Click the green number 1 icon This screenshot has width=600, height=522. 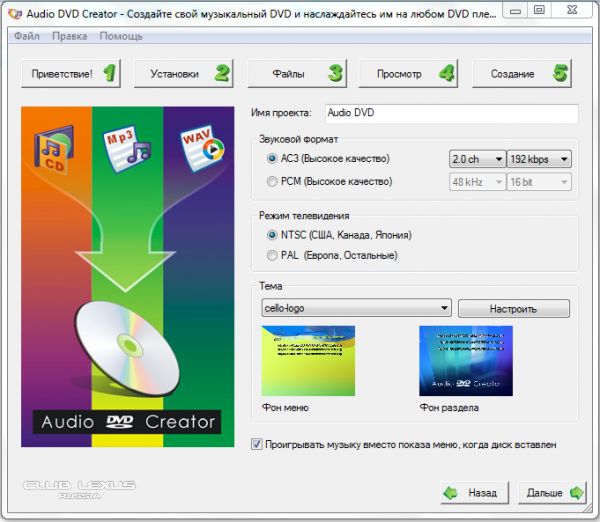point(110,73)
